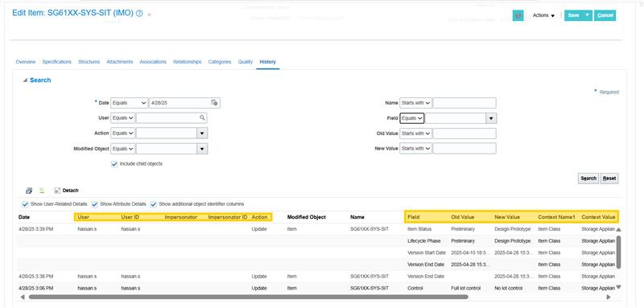Click the vertical scrollbar thumb of table

point(618,253)
